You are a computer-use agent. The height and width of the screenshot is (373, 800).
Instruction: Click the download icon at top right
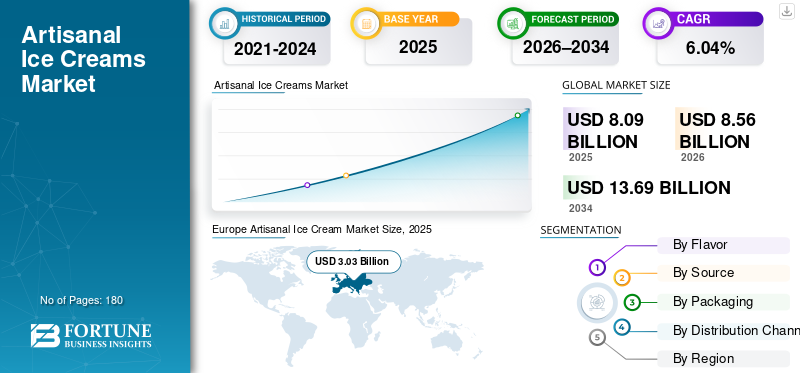click(787, 11)
